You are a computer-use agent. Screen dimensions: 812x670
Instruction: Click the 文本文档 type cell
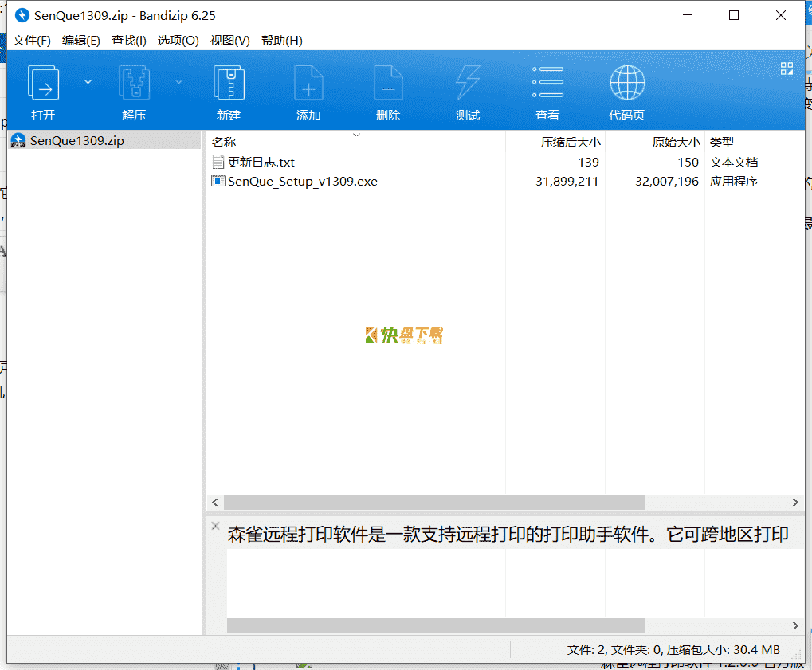[x=734, y=162]
